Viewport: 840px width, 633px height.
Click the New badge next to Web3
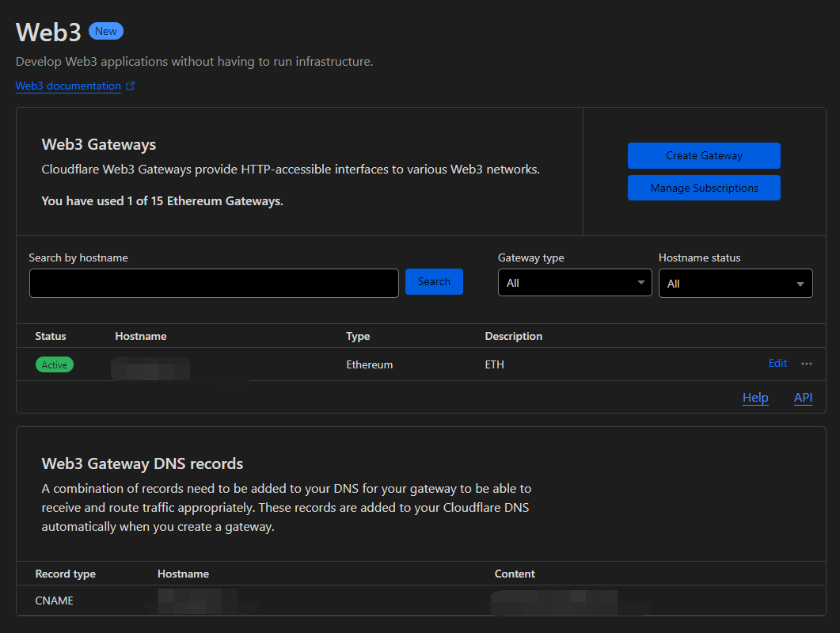tap(106, 31)
